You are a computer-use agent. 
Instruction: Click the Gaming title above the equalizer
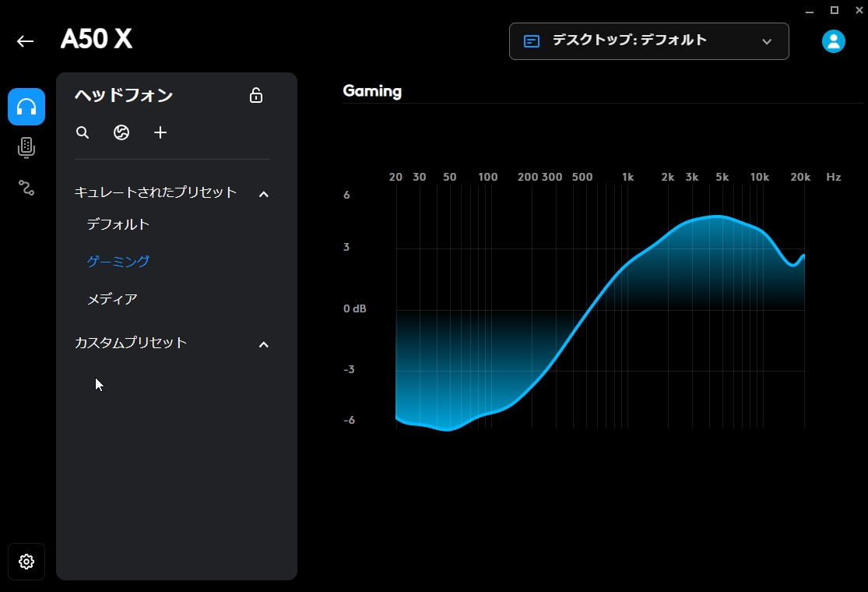pos(371,91)
